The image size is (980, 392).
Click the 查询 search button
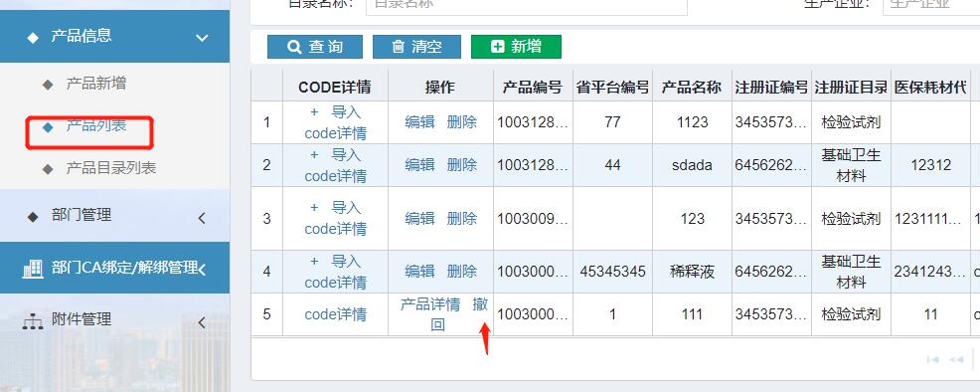tap(314, 47)
